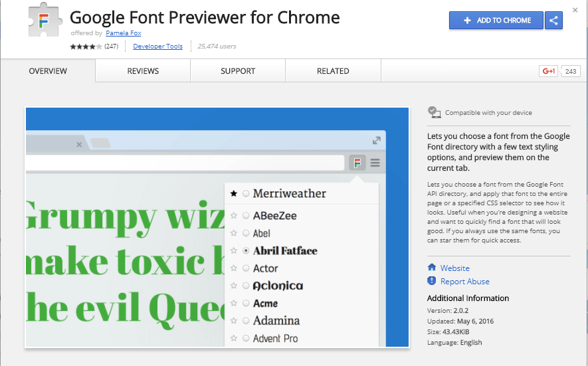
Task: Select the Merriweather radio button
Action: click(246, 193)
